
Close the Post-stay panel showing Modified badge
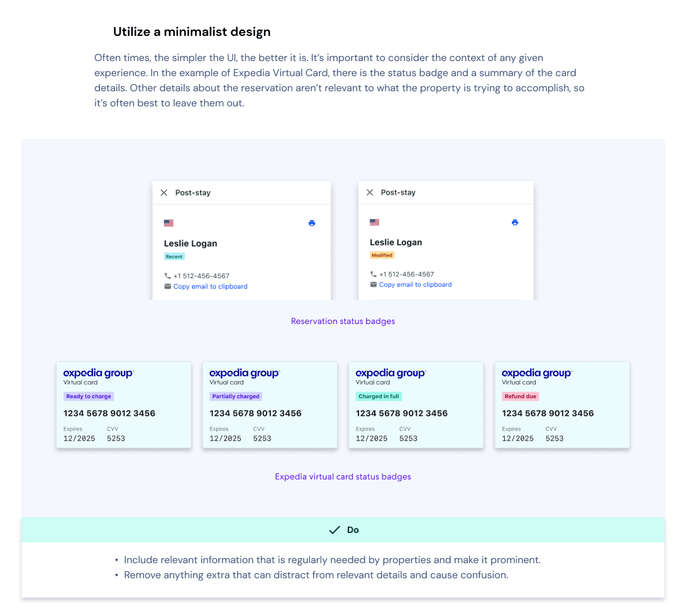point(370,193)
